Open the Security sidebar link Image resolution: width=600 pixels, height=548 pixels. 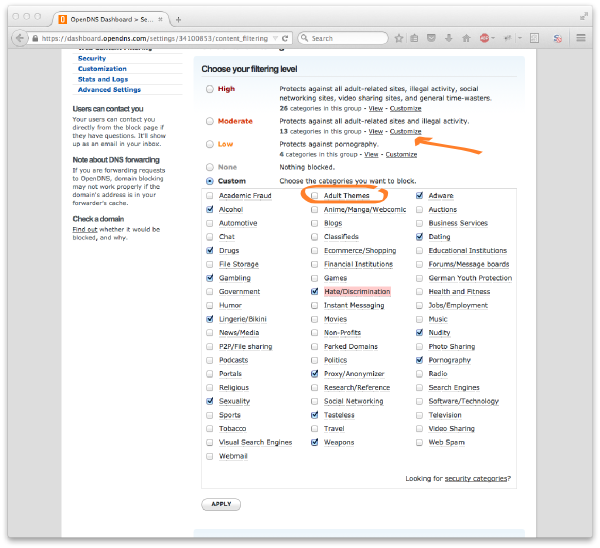pyautogui.click(x=92, y=58)
